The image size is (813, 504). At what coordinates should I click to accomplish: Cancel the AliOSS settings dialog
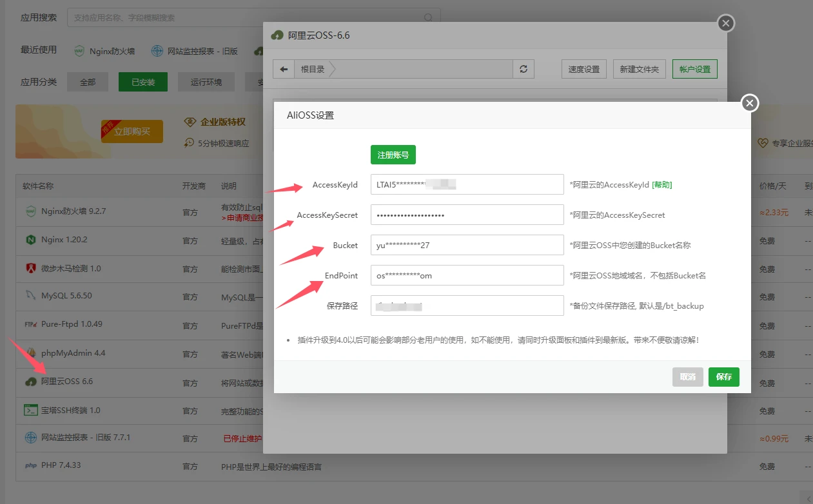687,377
